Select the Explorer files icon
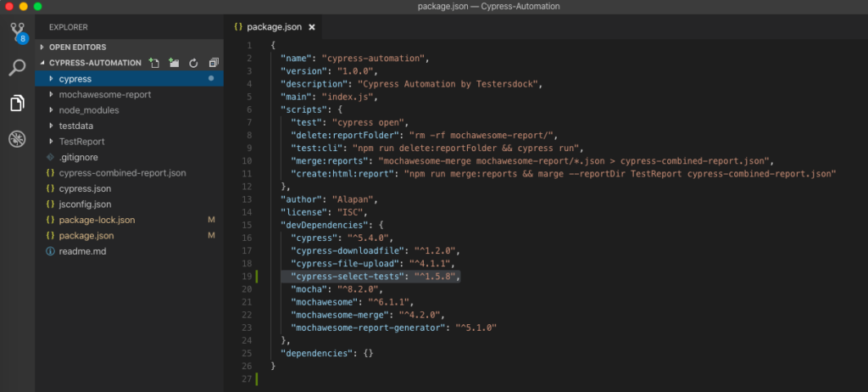 click(x=17, y=104)
